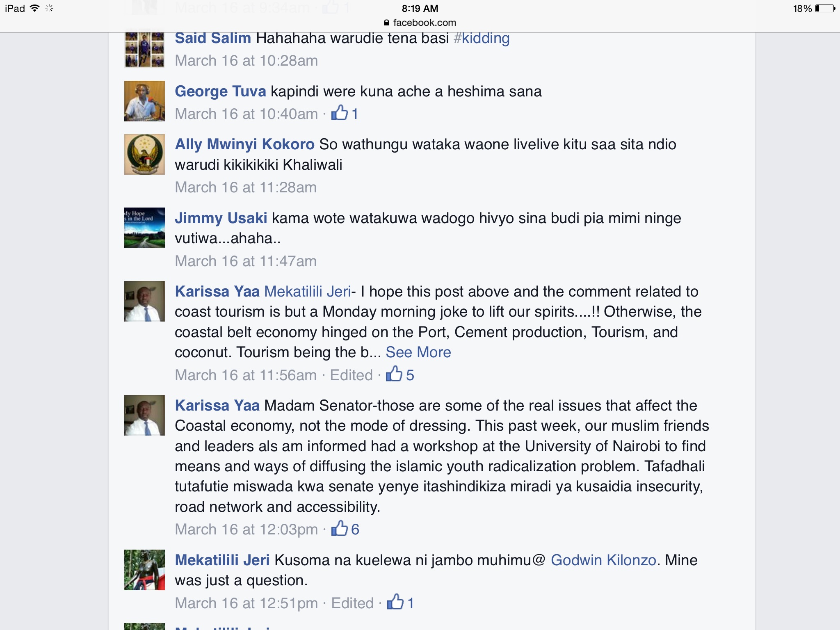The image size is (840, 630).
Task: Open Ally Mwinyi Kokoro's profile link
Action: 244,144
